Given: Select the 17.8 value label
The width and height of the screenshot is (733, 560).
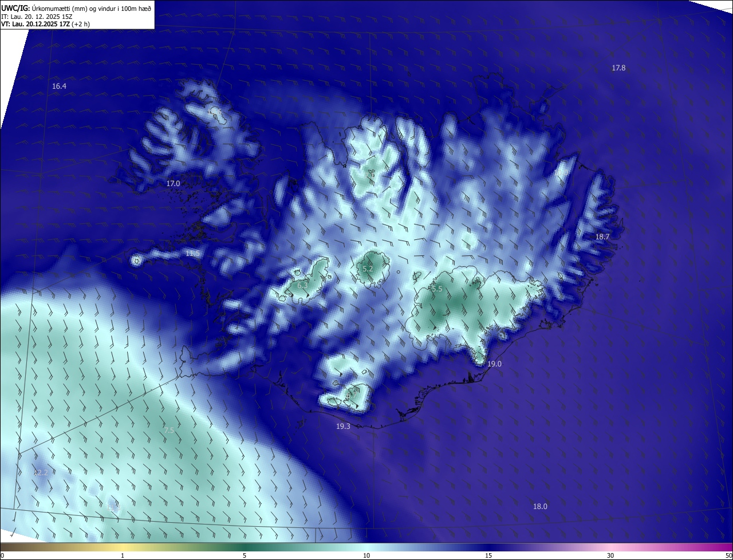Looking at the screenshot, I should [618, 68].
